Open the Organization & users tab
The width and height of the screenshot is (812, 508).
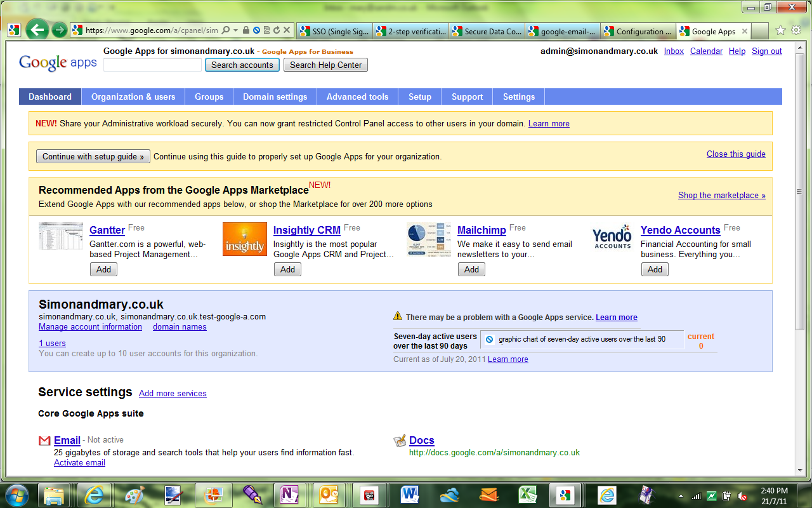click(x=133, y=97)
